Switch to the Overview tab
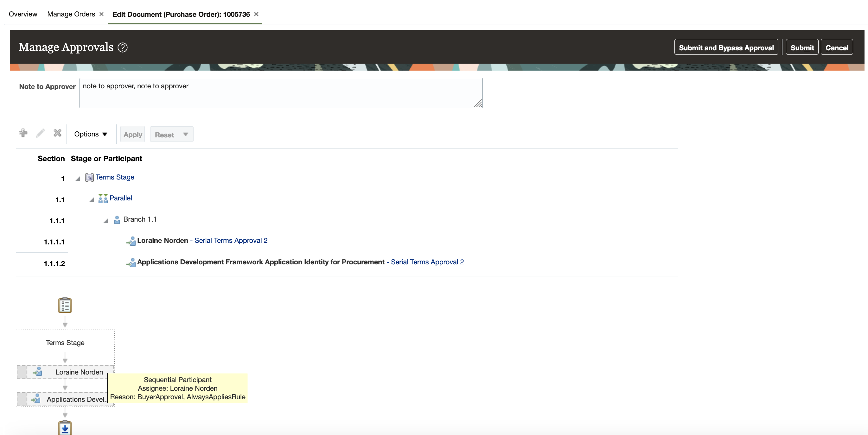 tap(23, 14)
